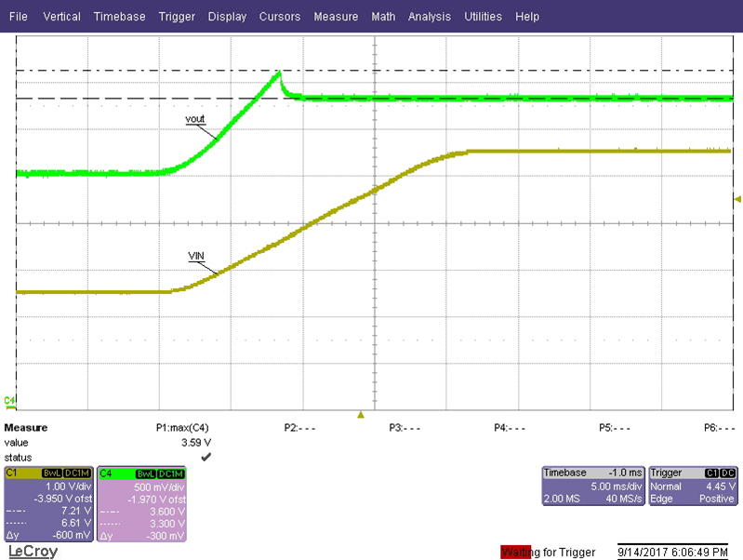743x560 pixels.
Task: Click the C4 DC1M coupling badge
Action: [170, 473]
